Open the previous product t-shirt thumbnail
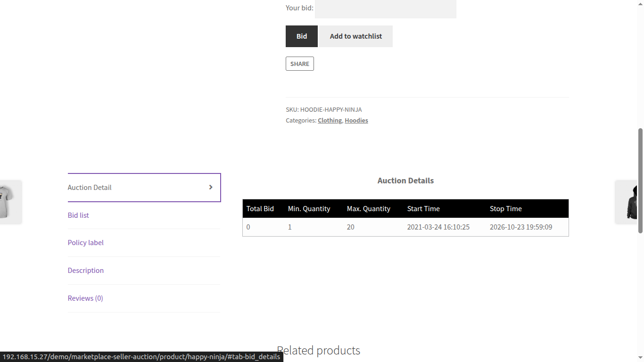Viewport: 644px width, 362px height. (9, 202)
